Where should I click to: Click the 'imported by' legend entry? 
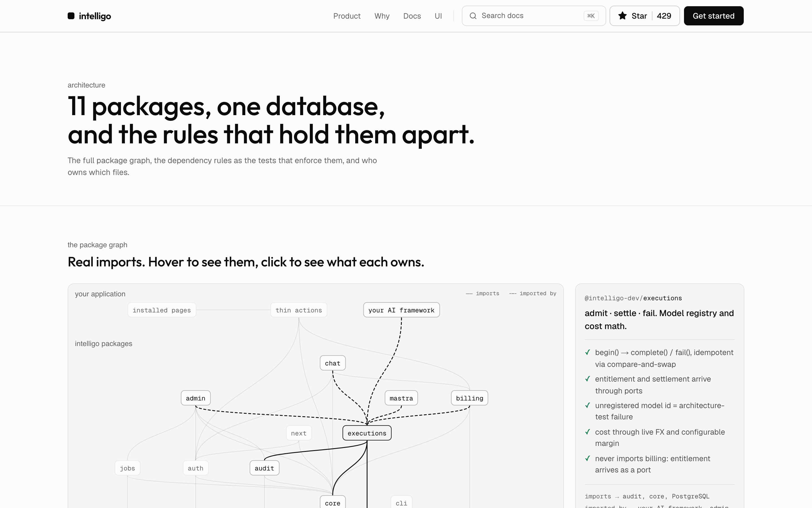coord(533,293)
